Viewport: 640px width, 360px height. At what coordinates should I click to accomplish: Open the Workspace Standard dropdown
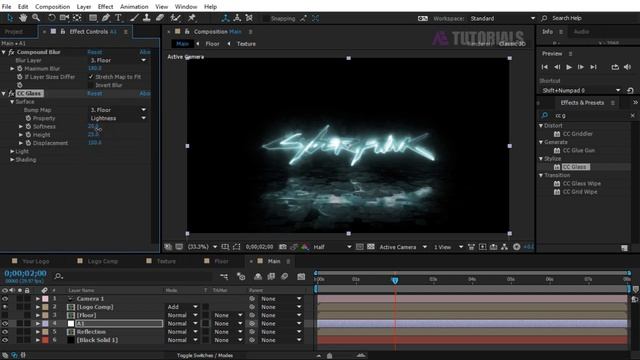[503, 18]
